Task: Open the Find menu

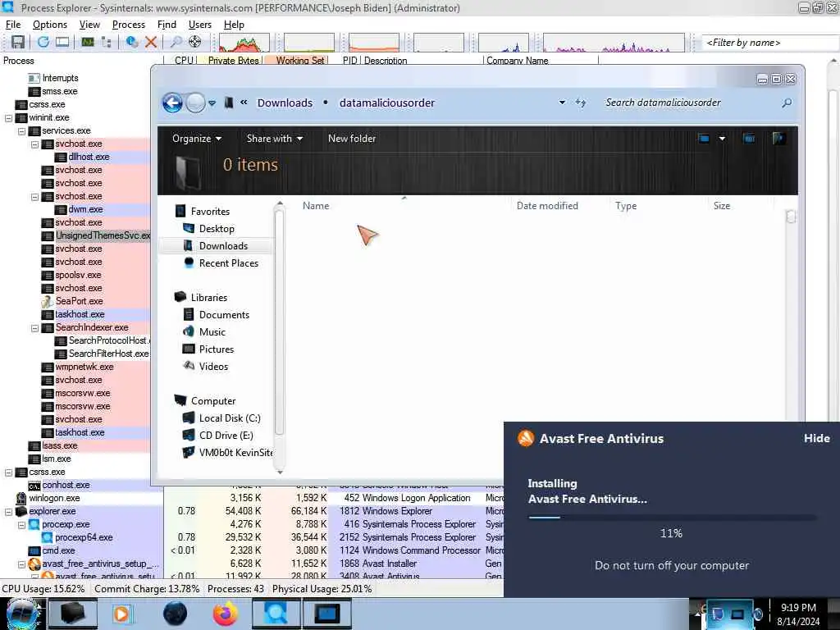Action: coord(167,25)
